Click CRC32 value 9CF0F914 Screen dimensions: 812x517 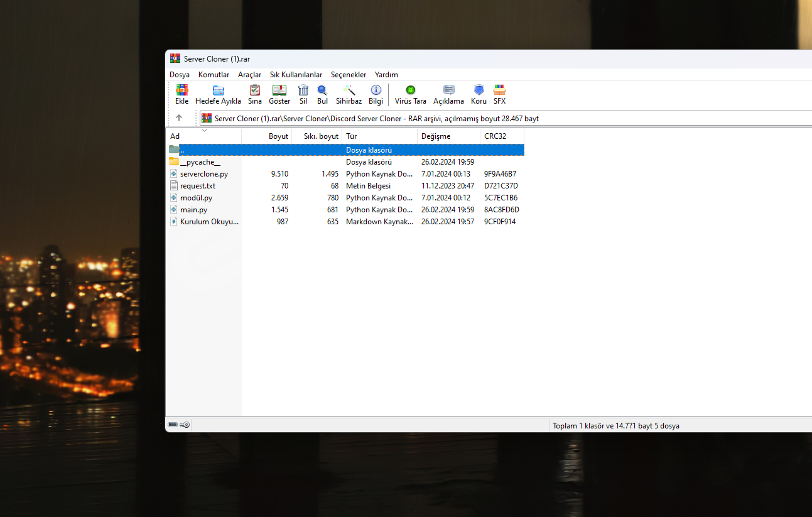coord(500,222)
